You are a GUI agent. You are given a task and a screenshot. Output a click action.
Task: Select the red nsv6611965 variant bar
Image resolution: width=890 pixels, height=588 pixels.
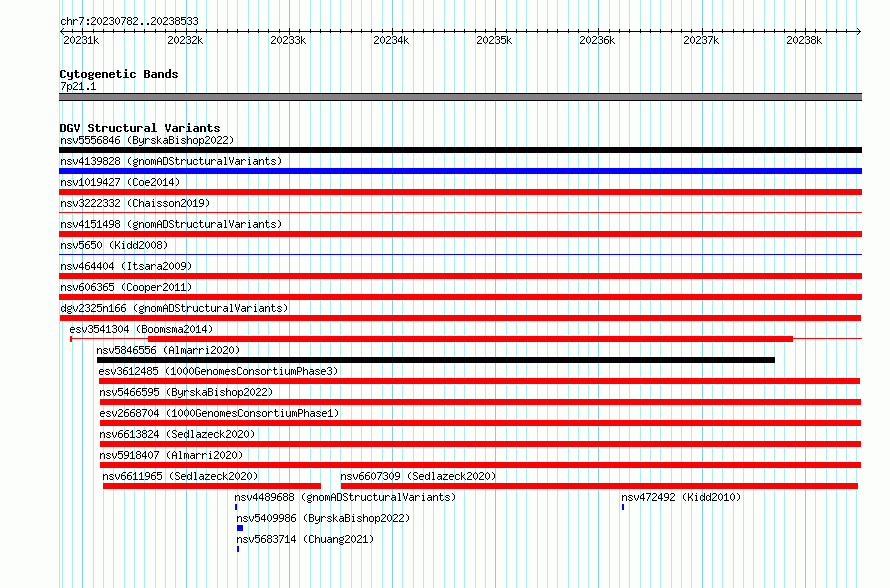(x=212, y=486)
